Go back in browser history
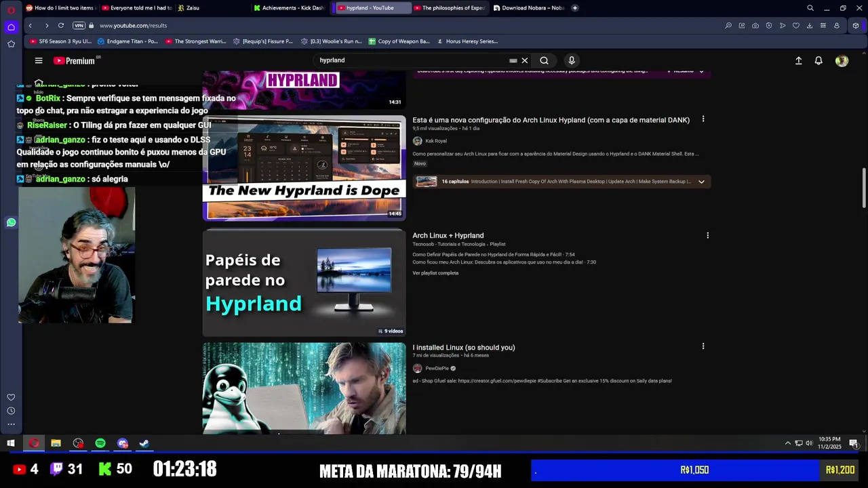The image size is (868, 488). 30,25
